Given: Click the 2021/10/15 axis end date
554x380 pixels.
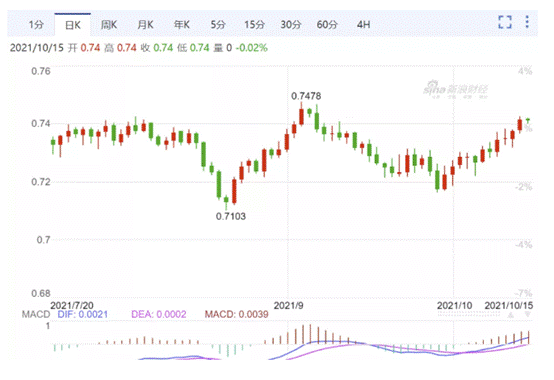Looking at the screenshot, I should coord(509,305).
